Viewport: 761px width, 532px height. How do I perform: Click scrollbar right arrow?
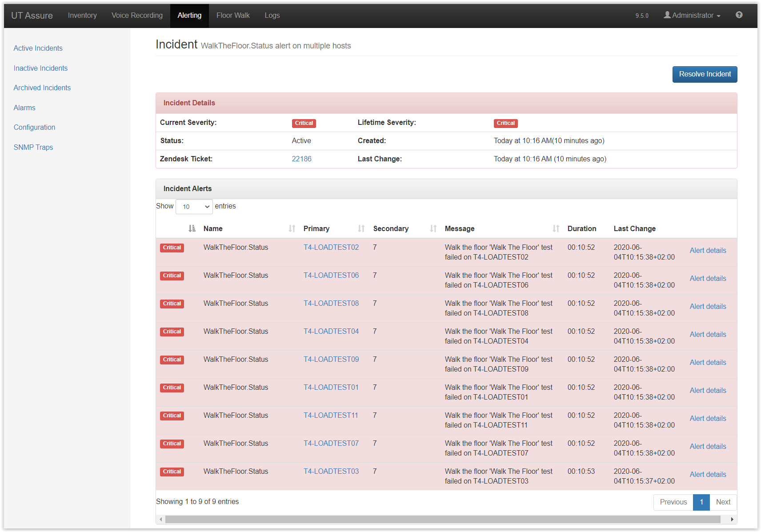pyautogui.click(x=732, y=519)
